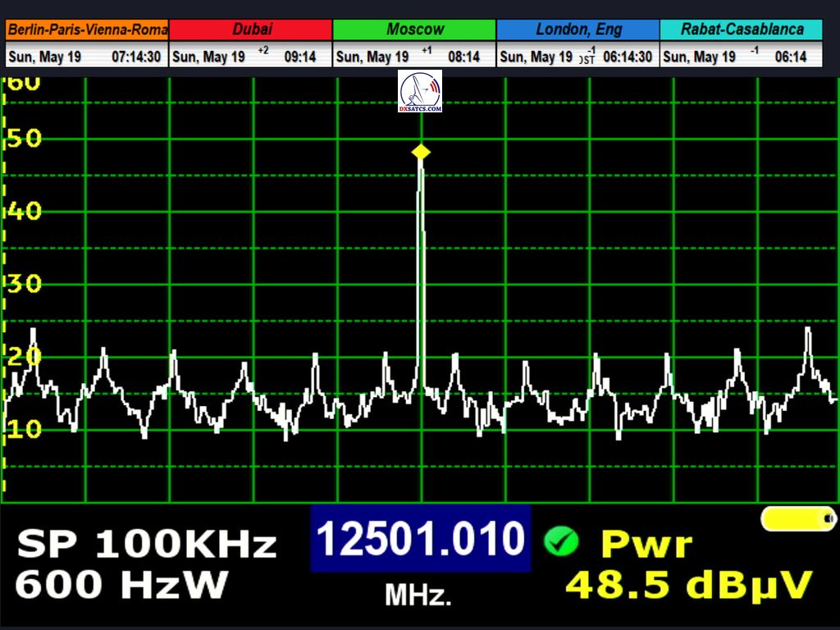Open the London, Eng clock tab

pos(577,30)
